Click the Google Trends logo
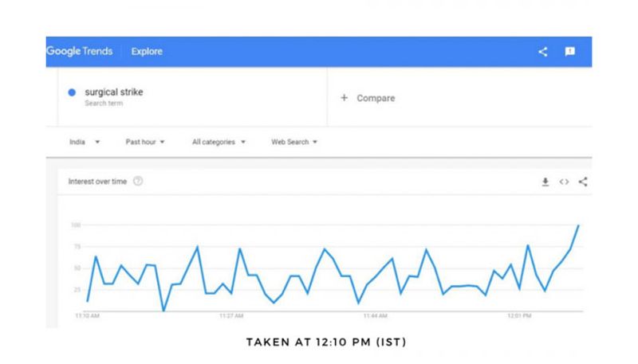 pos(78,52)
